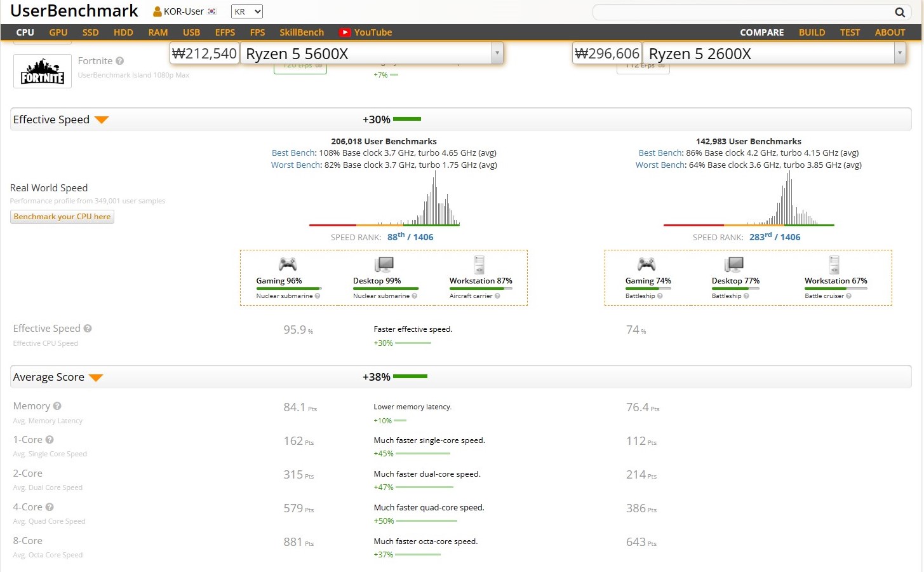Click the 162 Pts single-core score
This screenshot has width=924, height=572.
298,441
